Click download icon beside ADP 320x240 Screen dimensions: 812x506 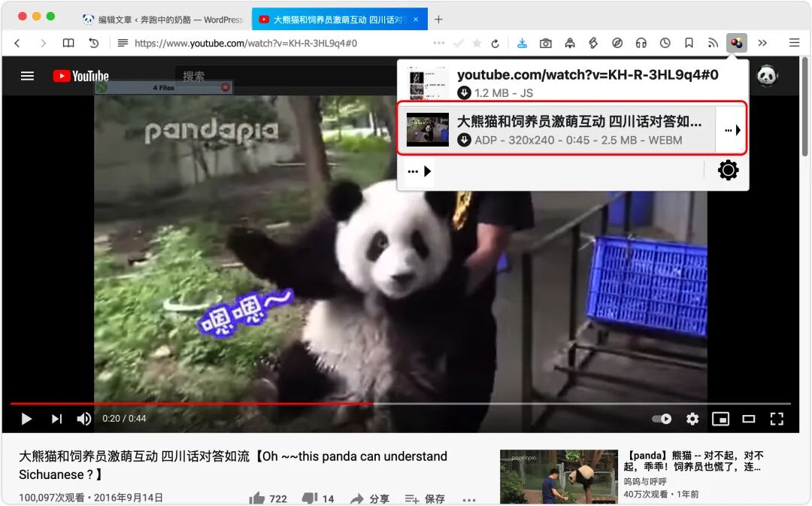click(x=464, y=140)
